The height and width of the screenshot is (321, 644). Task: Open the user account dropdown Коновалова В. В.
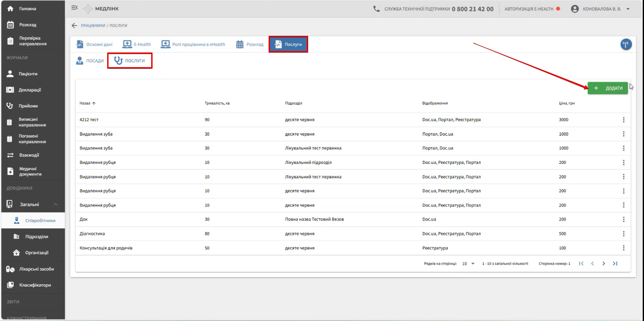(x=601, y=9)
